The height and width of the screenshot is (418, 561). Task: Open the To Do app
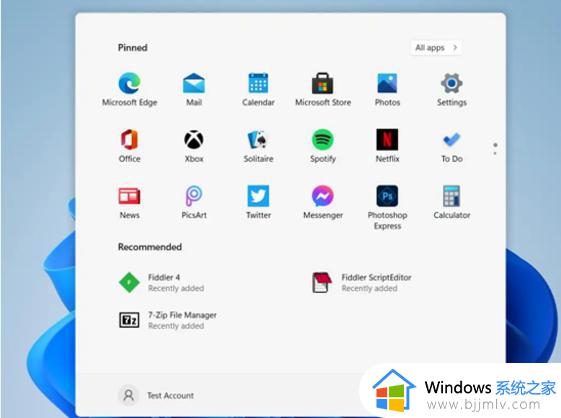[x=452, y=146]
